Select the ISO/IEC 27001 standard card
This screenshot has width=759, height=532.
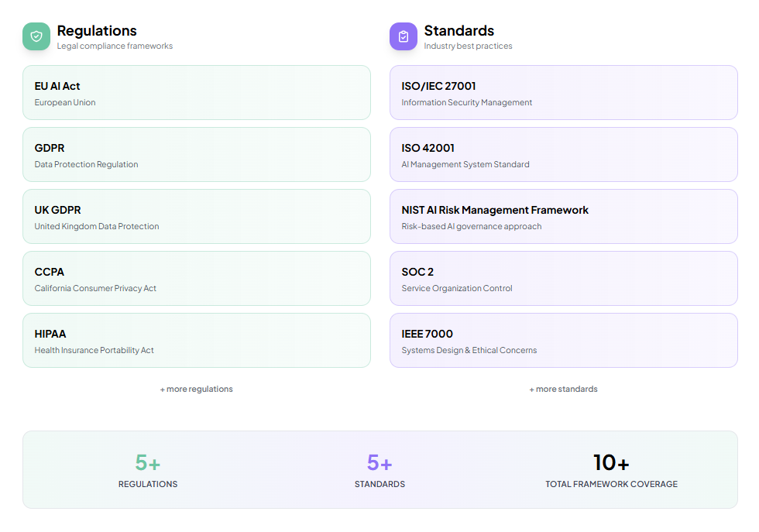563,93
